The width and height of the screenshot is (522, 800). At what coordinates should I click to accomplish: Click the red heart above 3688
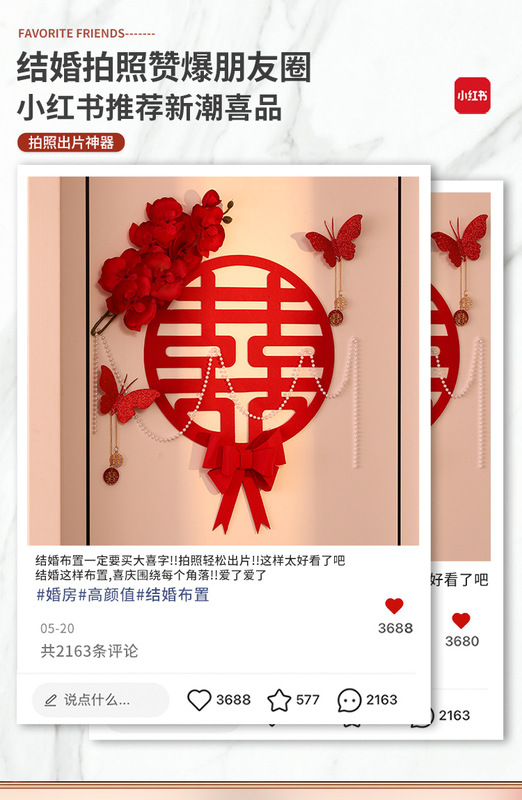[x=394, y=606]
